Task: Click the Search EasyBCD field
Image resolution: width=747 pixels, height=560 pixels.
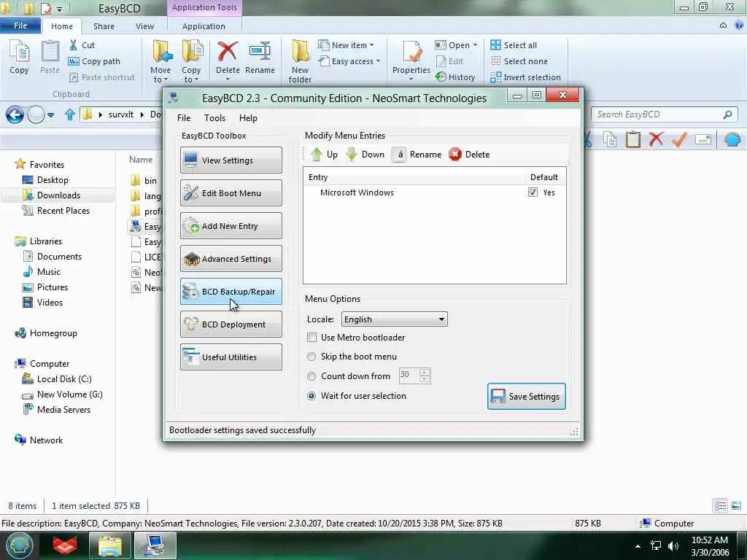Action: pos(664,114)
